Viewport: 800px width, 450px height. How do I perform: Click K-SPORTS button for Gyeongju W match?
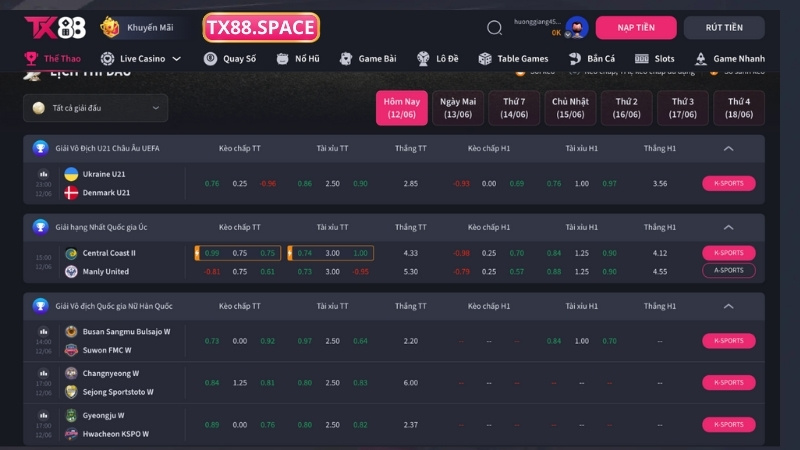(729, 424)
